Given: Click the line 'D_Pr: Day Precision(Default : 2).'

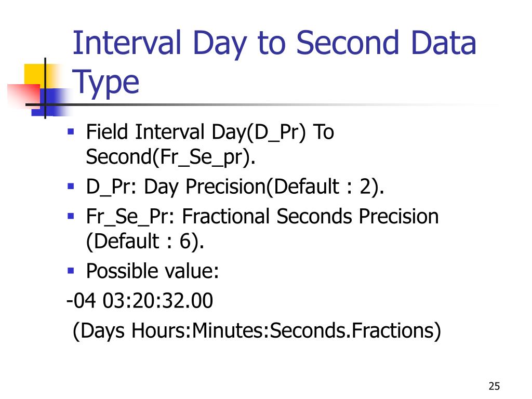Looking at the screenshot, I should point(235,187).
